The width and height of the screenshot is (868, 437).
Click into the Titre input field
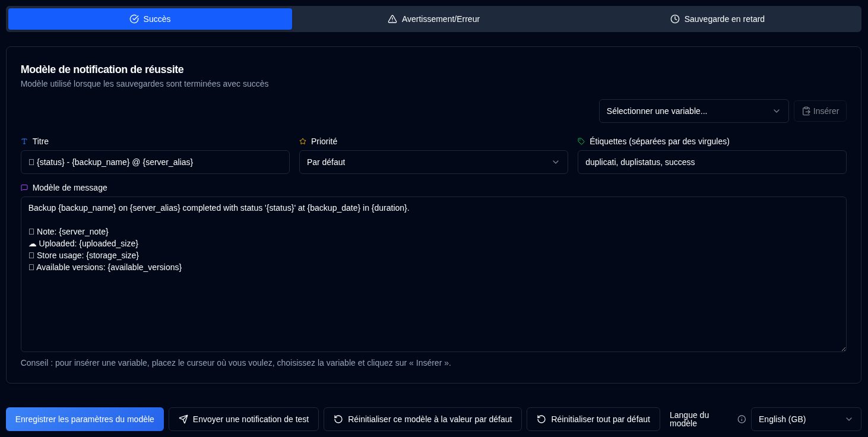point(155,162)
